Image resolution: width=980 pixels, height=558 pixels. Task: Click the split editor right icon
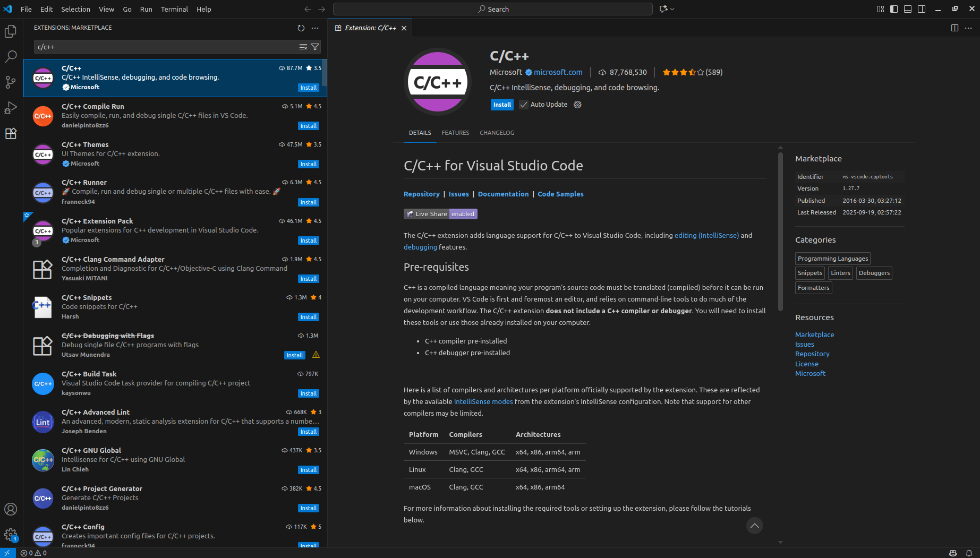(955, 28)
